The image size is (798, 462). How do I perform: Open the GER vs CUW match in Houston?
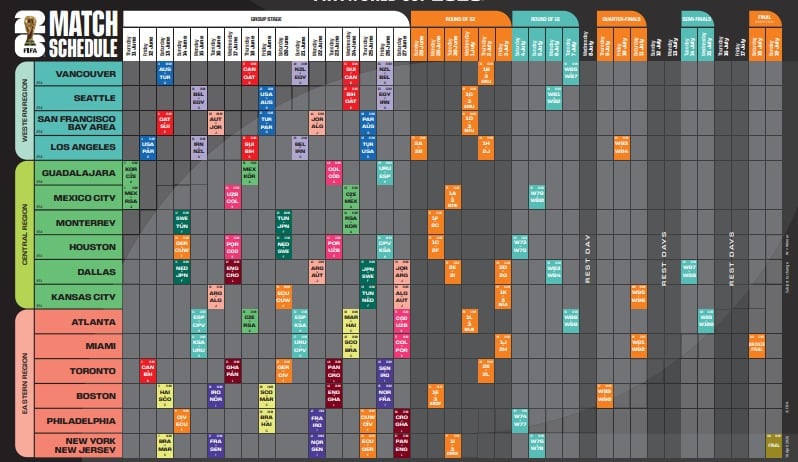click(182, 247)
